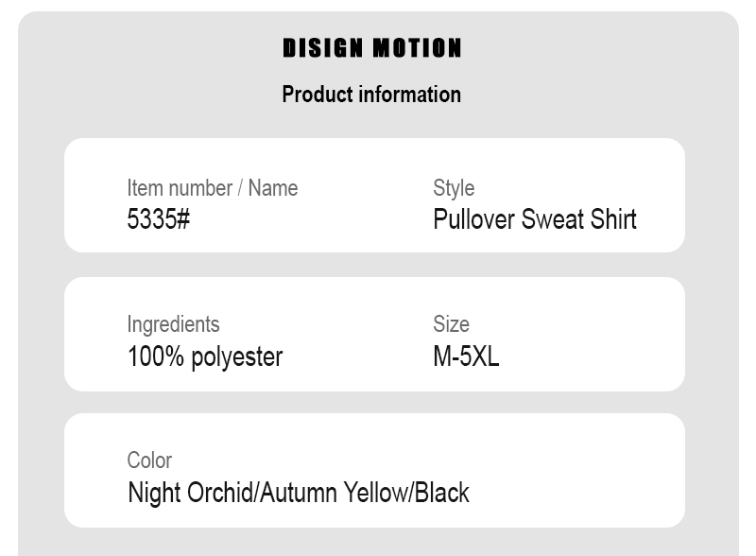Viewport: 756px width, 556px height.
Task: Select the Night Orchid color name
Action: 192,494
